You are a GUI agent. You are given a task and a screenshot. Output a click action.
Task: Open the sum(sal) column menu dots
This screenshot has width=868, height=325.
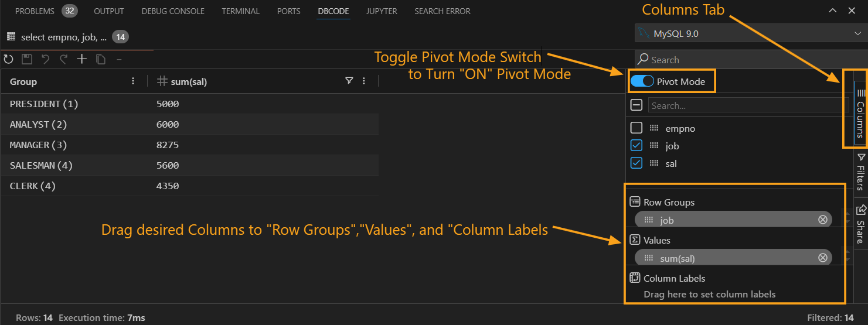[x=364, y=81]
